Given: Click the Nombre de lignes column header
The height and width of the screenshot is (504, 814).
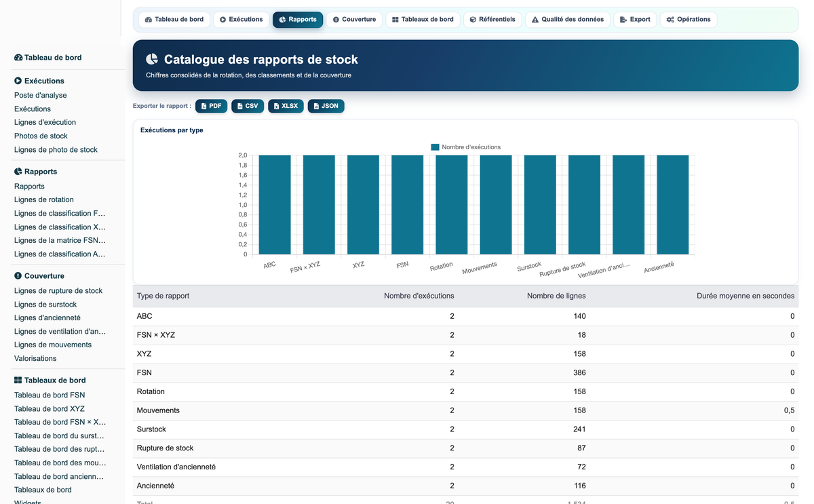Looking at the screenshot, I should pyautogui.click(x=556, y=296).
